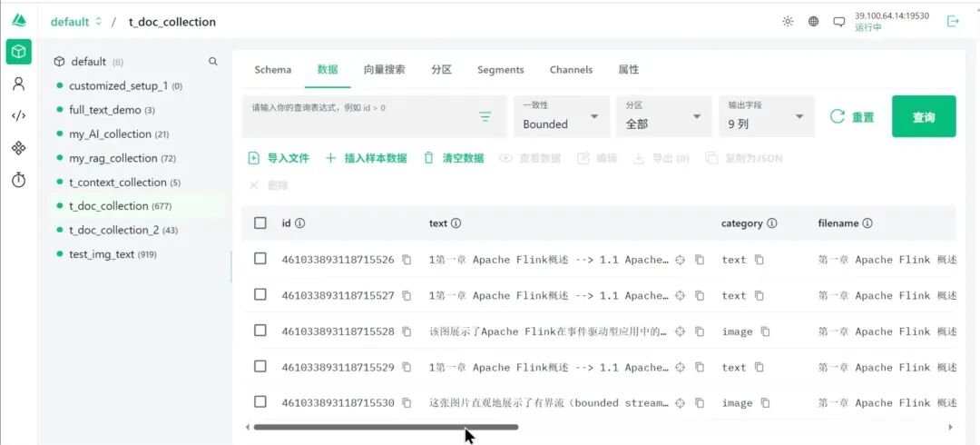The height and width of the screenshot is (445, 980).
Task: Click the 插入样本数据 button
Action: click(x=367, y=158)
